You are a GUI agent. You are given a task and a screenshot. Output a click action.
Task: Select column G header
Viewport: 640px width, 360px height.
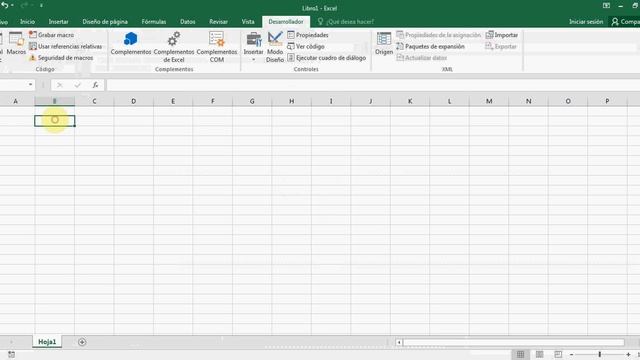pos(252,101)
